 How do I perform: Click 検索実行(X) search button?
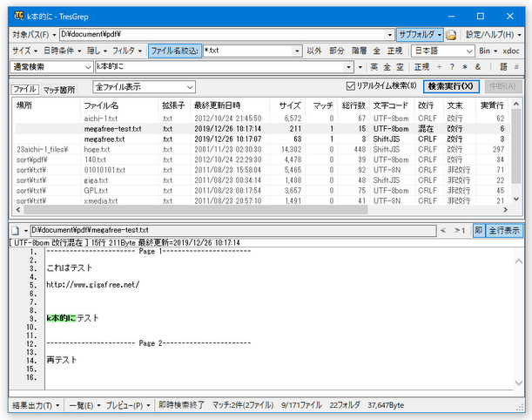tap(451, 86)
